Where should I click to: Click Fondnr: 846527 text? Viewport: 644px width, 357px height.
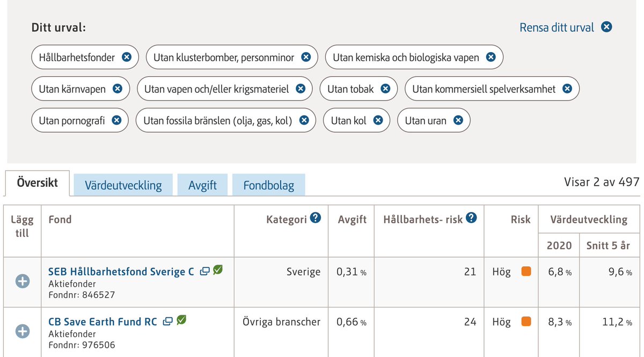point(82,295)
